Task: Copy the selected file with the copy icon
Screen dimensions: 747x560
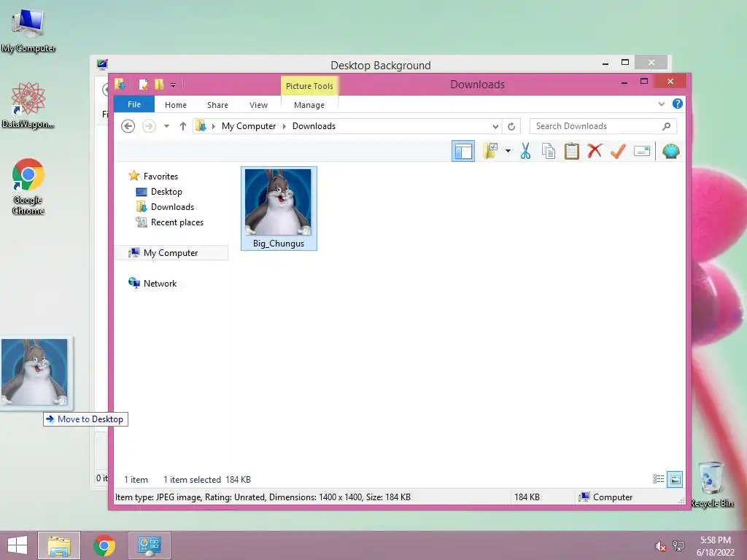Action: click(549, 152)
